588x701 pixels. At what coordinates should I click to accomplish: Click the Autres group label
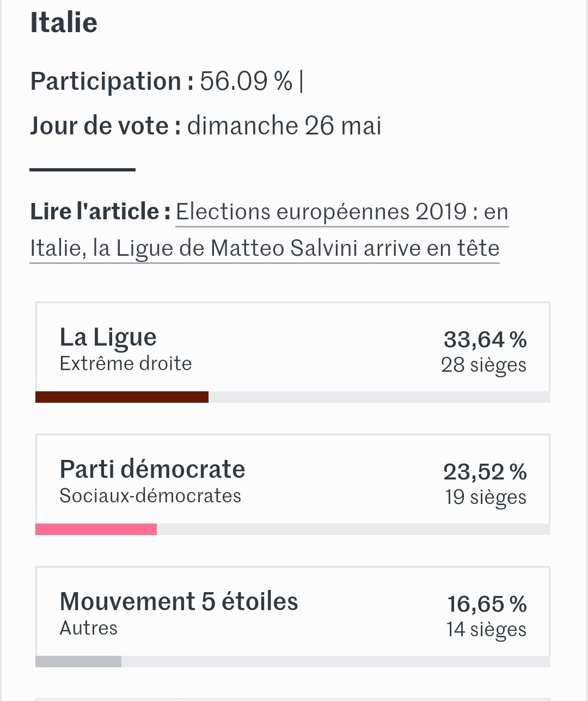(88, 628)
